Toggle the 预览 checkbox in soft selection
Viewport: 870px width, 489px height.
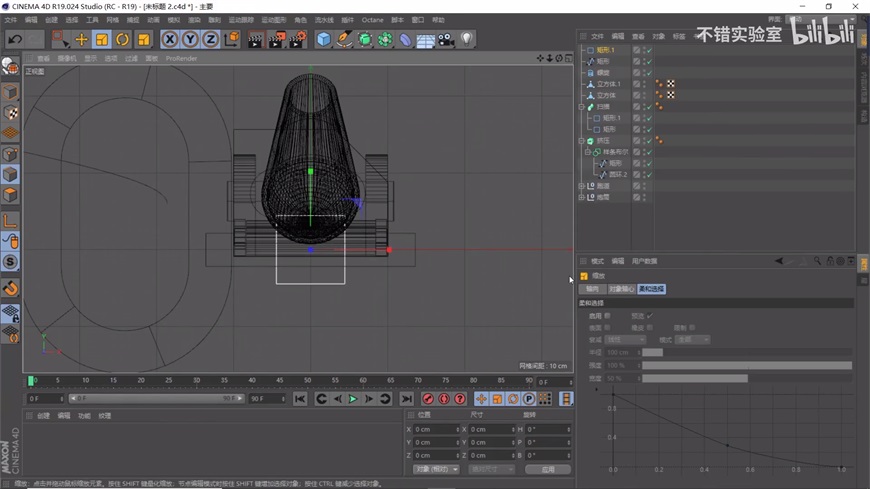click(649, 316)
